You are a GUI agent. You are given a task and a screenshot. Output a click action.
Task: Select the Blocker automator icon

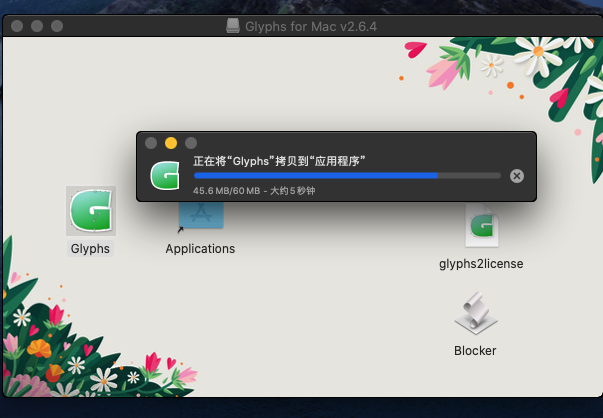(x=475, y=315)
